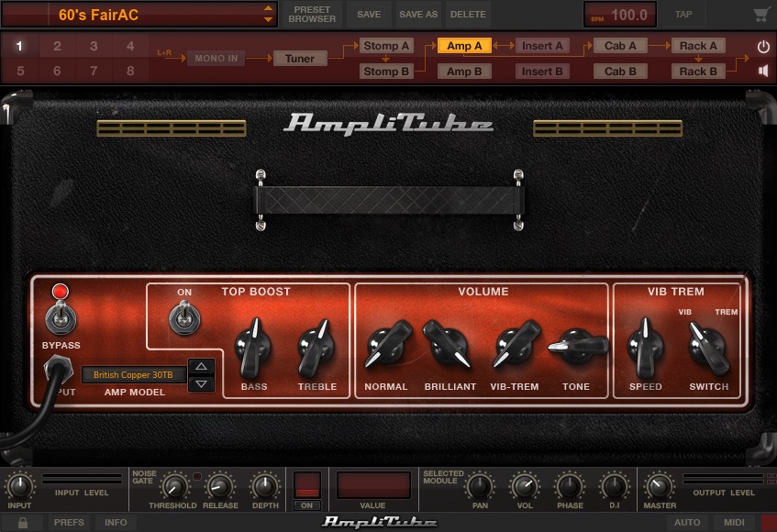Open the British Copper 30TB amp model selector
This screenshot has height=532, width=777.
[x=133, y=375]
